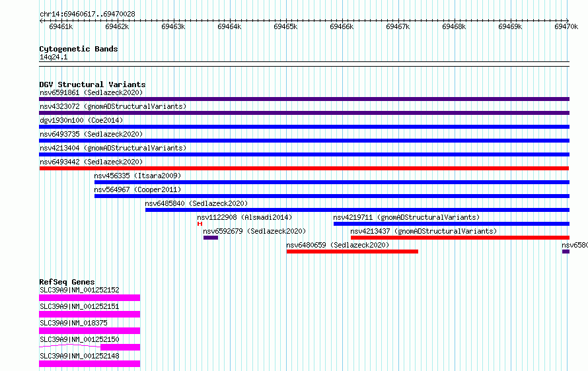
Task: Open variant label nsv6591861 (Sedlazeck2020)
Action: point(91,92)
